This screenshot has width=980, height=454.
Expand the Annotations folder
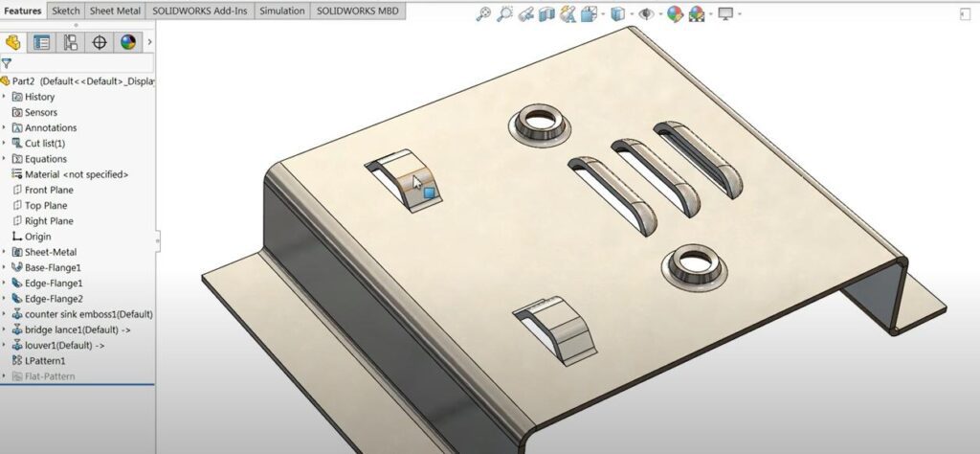click(5, 127)
